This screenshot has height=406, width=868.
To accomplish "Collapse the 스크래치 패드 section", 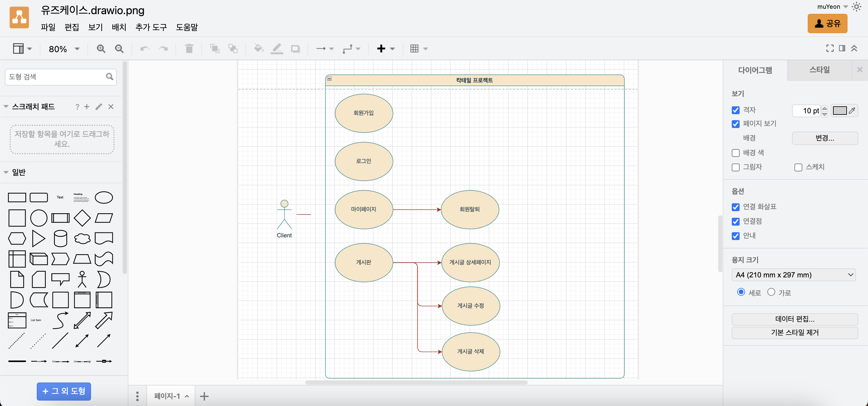I will [6, 107].
